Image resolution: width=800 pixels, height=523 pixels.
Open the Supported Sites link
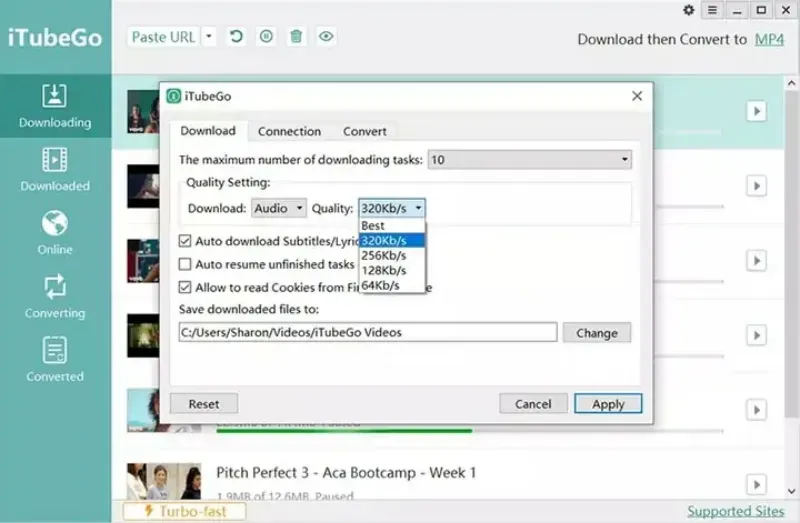click(x=736, y=511)
